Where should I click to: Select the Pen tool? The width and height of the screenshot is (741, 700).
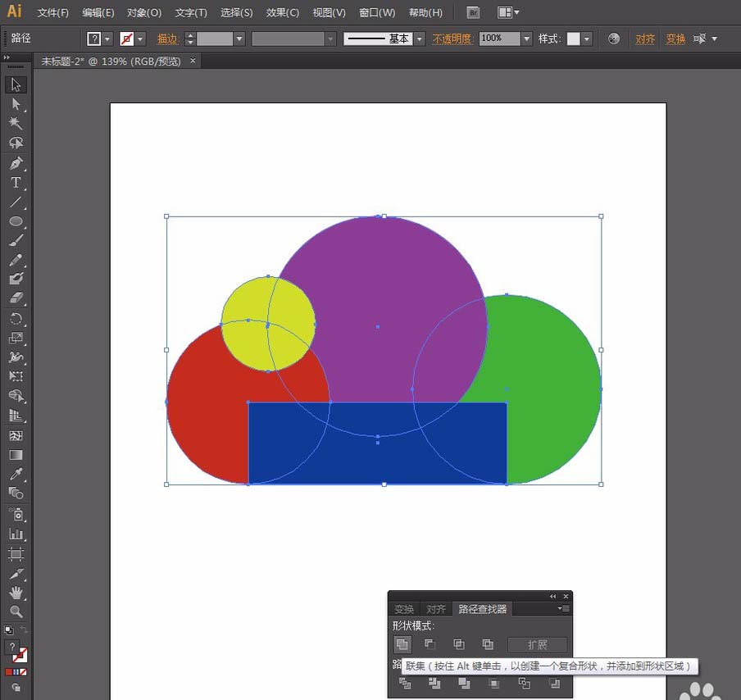point(16,163)
